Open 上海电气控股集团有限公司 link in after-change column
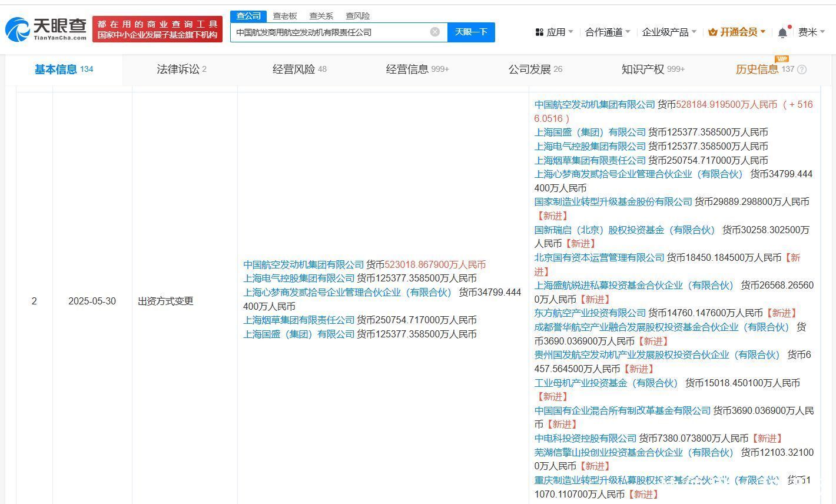Viewport: 836px width, 504px height. [590, 147]
